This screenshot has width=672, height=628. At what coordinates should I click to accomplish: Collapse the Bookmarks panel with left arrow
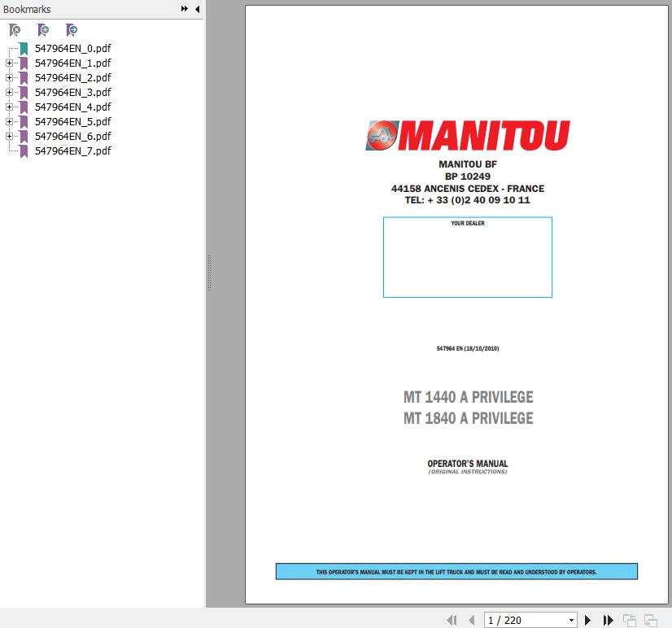(197, 9)
